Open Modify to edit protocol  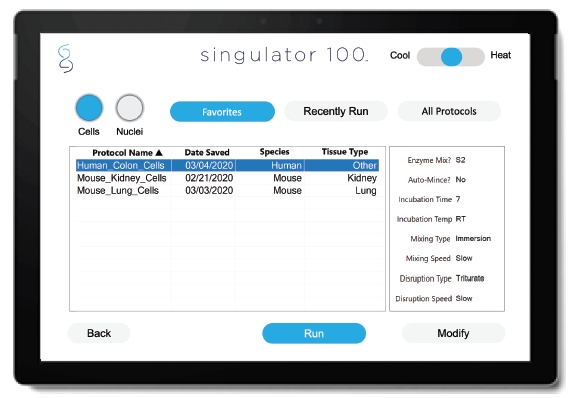click(453, 333)
